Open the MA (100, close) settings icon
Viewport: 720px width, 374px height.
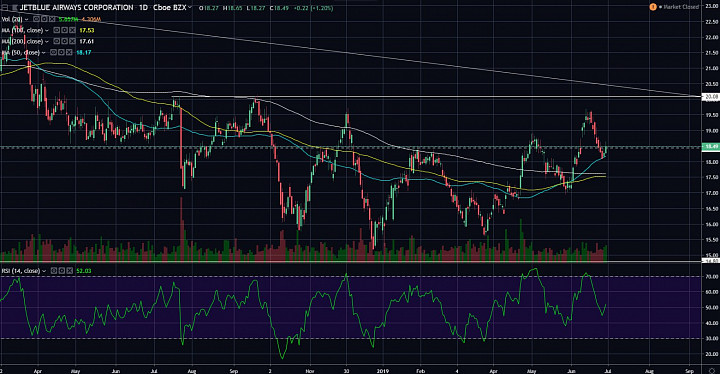coord(64,30)
